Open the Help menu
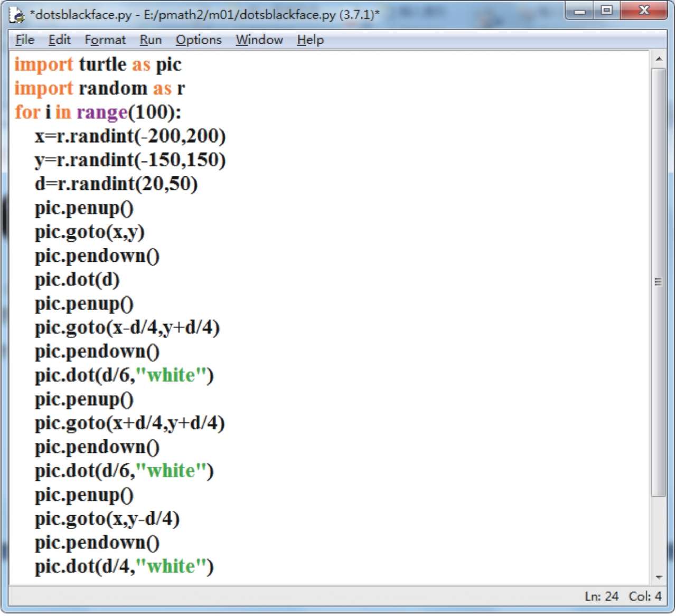 [310, 40]
